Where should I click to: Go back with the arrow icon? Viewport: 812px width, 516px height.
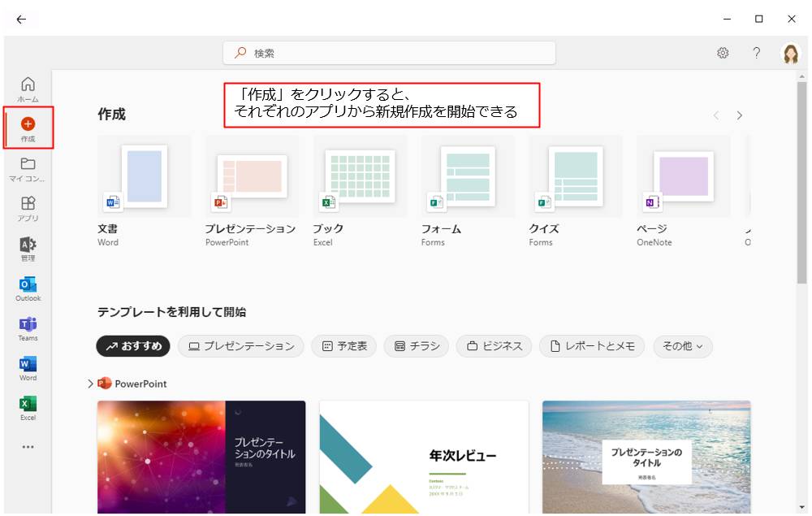(x=21, y=20)
